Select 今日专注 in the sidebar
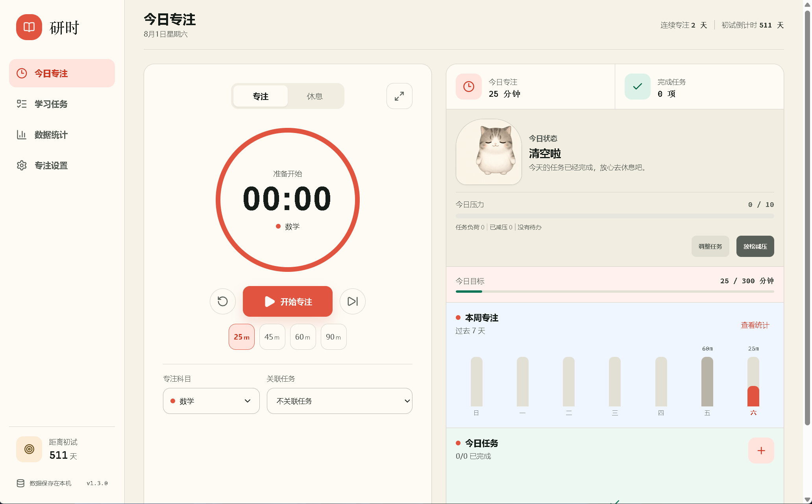This screenshot has width=812, height=504. (x=62, y=73)
